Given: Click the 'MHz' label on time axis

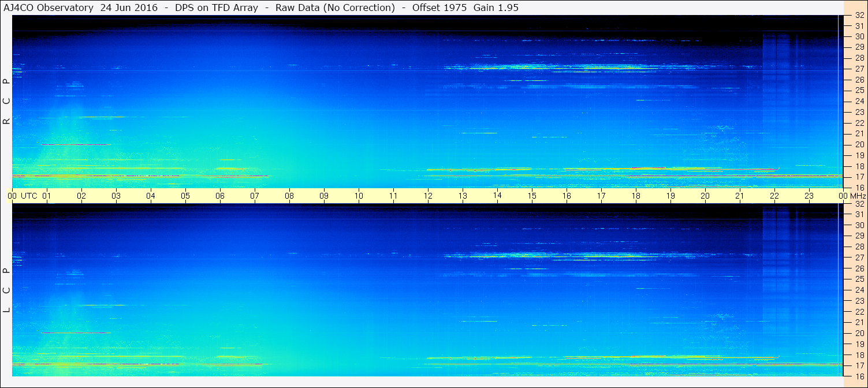Looking at the screenshot, I should tap(857, 196).
